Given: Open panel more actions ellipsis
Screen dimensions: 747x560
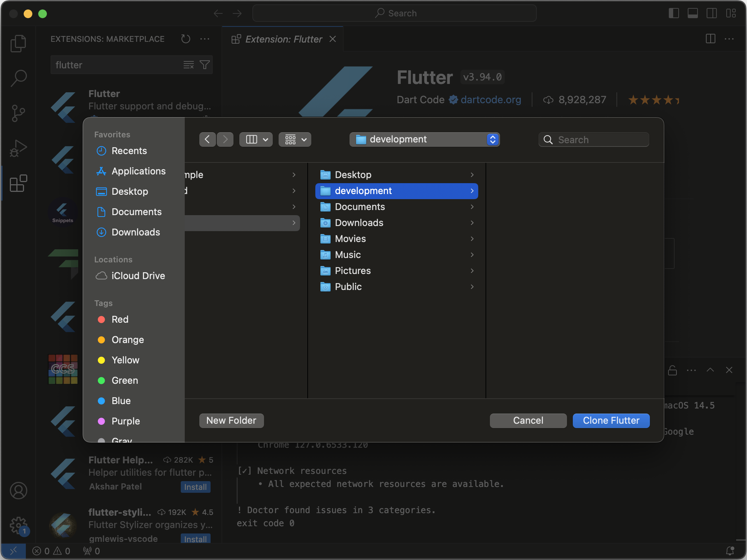Looking at the screenshot, I should (x=691, y=370).
